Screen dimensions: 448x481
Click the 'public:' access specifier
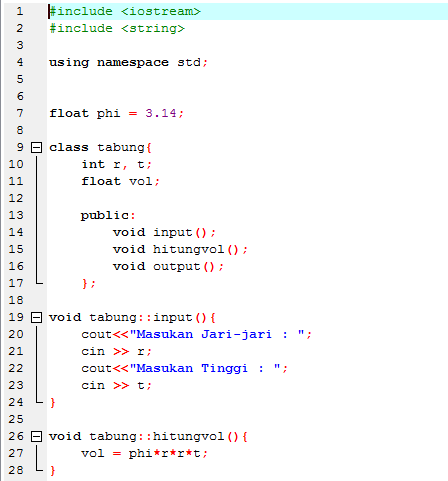(108, 216)
